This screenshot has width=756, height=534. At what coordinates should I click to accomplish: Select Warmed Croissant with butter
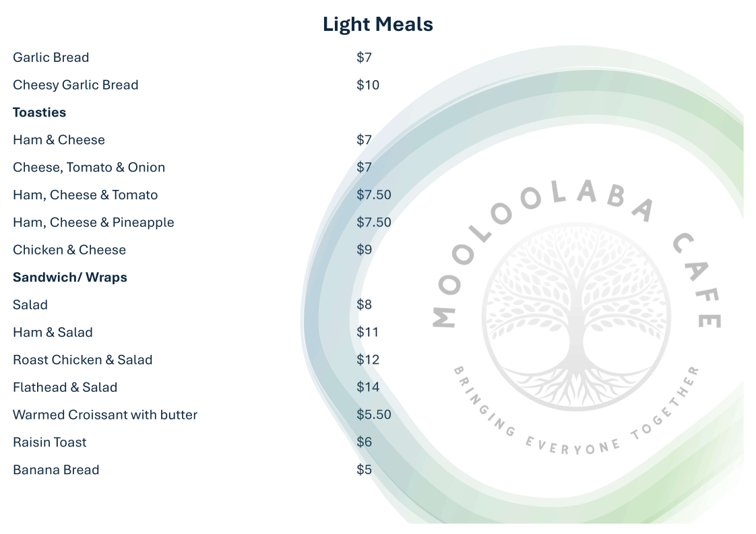click(105, 415)
